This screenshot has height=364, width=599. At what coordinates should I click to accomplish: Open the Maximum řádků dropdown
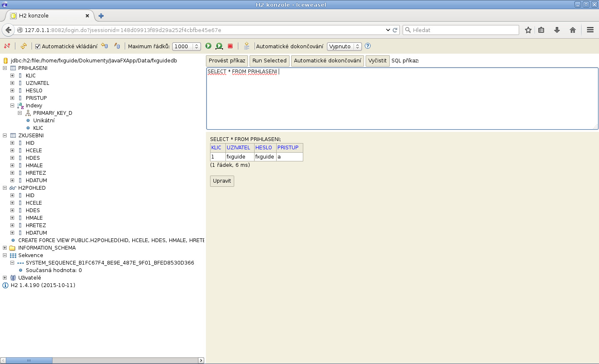(186, 47)
